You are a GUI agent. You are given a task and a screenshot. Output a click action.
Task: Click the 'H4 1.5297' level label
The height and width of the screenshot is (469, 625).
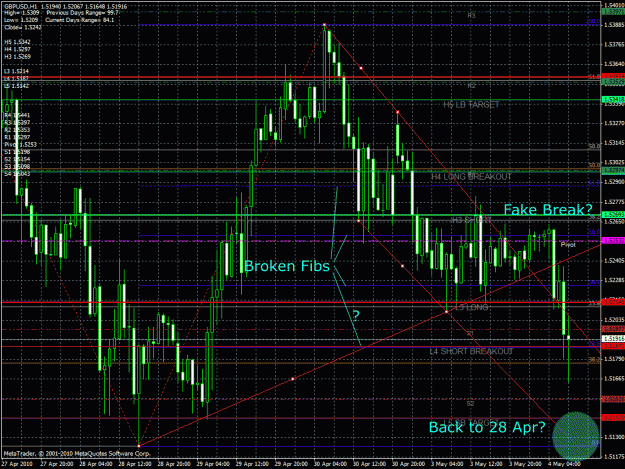pos(17,49)
